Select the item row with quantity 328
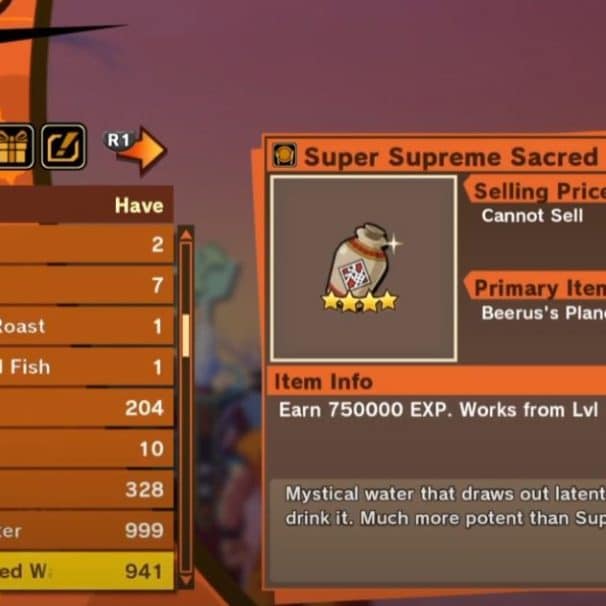Viewport: 606px width, 606px height. (87, 489)
